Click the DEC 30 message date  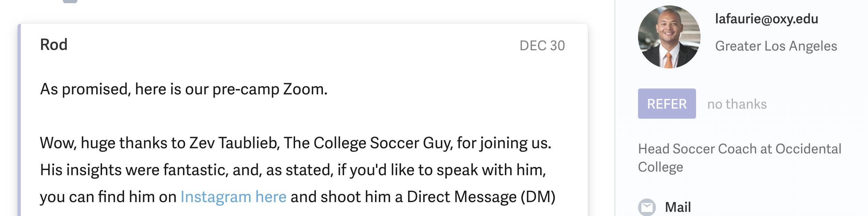pos(542,46)
